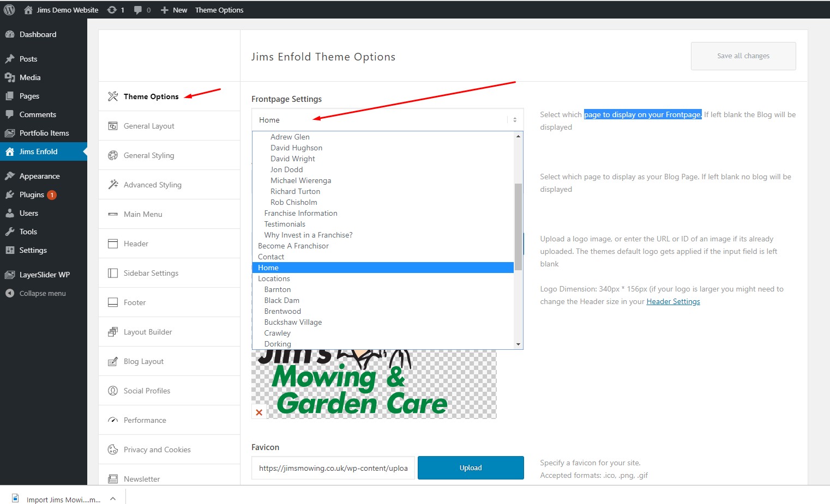Viewport: 830px width, 504px height.
Task: Click Theme Options in admin bar
Action: [219, 10]
